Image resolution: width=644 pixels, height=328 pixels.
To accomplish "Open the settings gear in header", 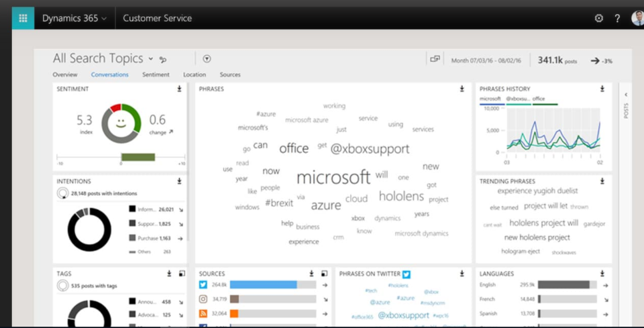I will 599,18.
